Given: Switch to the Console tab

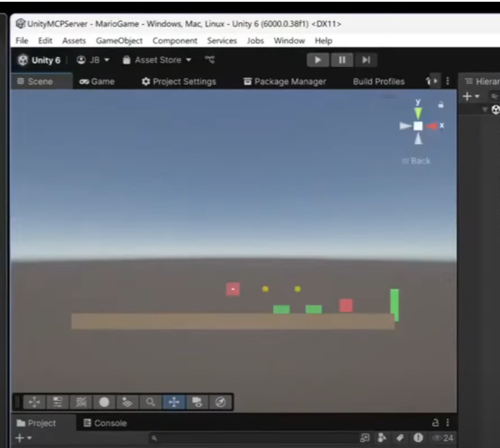Looking at the screenshot, I should 105,423.
